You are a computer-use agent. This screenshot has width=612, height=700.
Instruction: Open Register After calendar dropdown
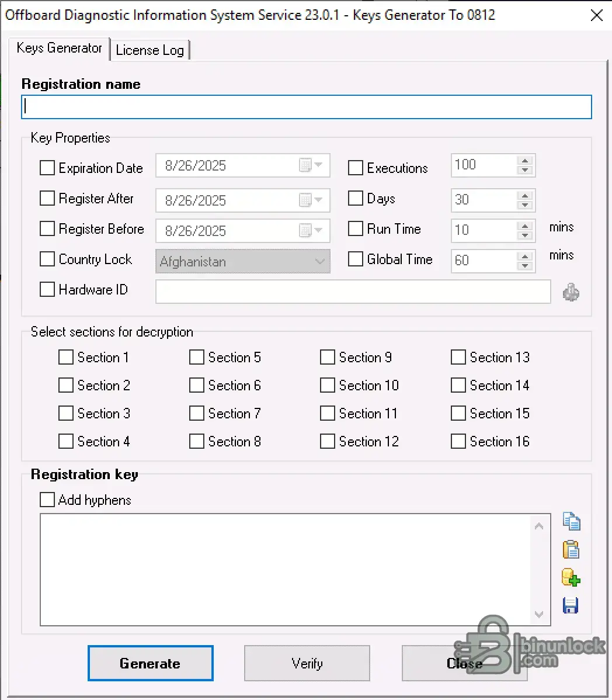[311, 200]
